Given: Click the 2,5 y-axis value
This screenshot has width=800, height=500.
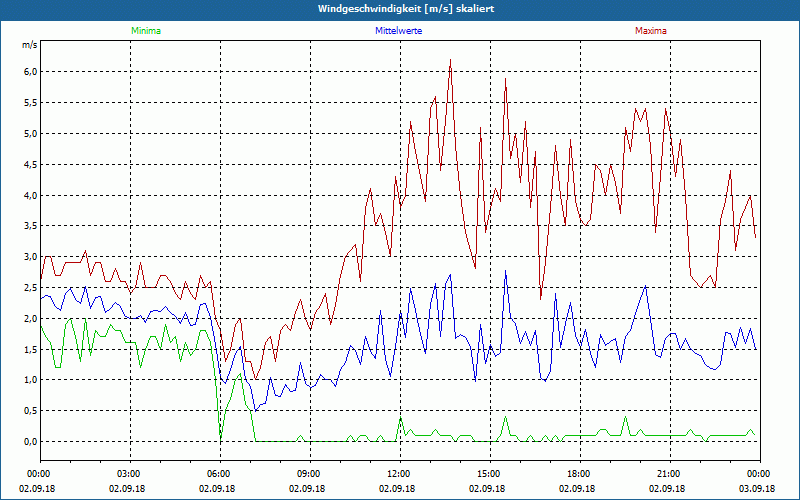Looking at the screenshot, I should pyautogui.click(x=31, y=288).
